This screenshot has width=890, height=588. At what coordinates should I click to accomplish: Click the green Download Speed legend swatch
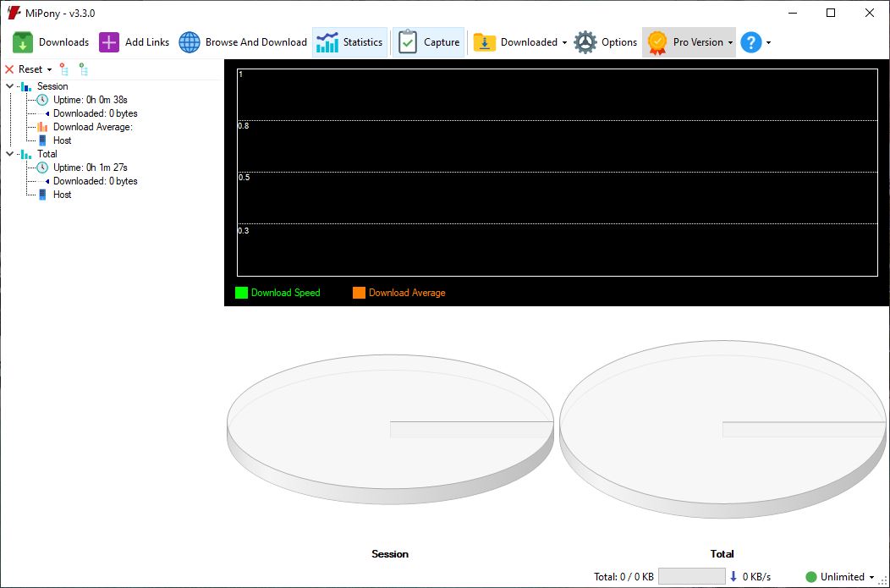(241, 293)
